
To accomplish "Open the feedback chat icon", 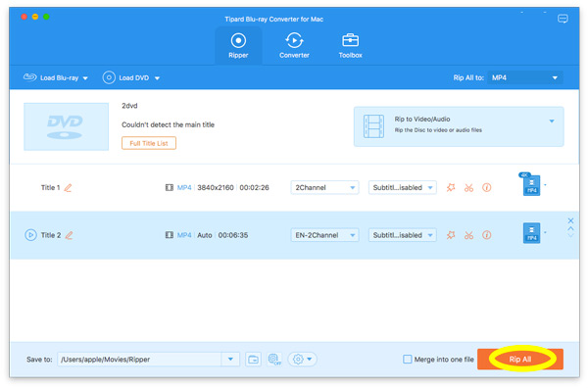I will [563, 19].
